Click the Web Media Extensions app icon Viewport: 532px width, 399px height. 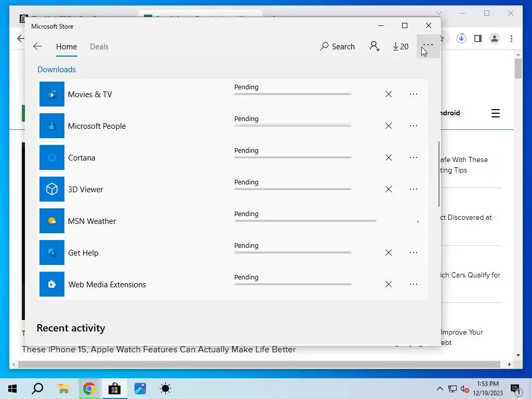[x=52, y=284]
